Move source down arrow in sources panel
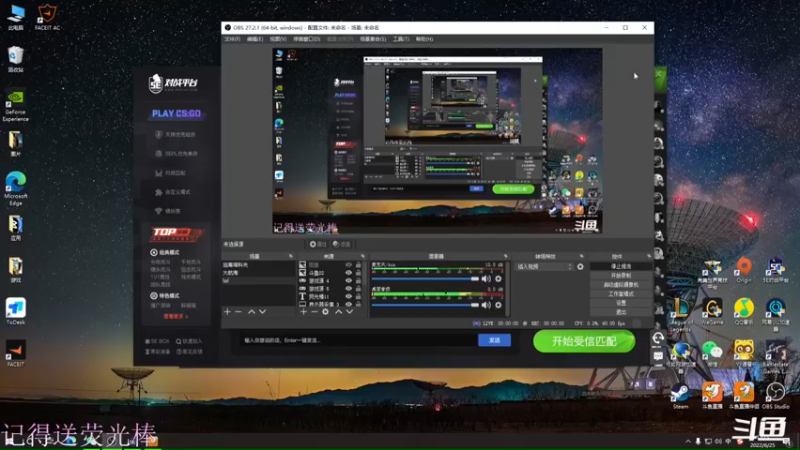The image size is (800, 450). (349, 311)
